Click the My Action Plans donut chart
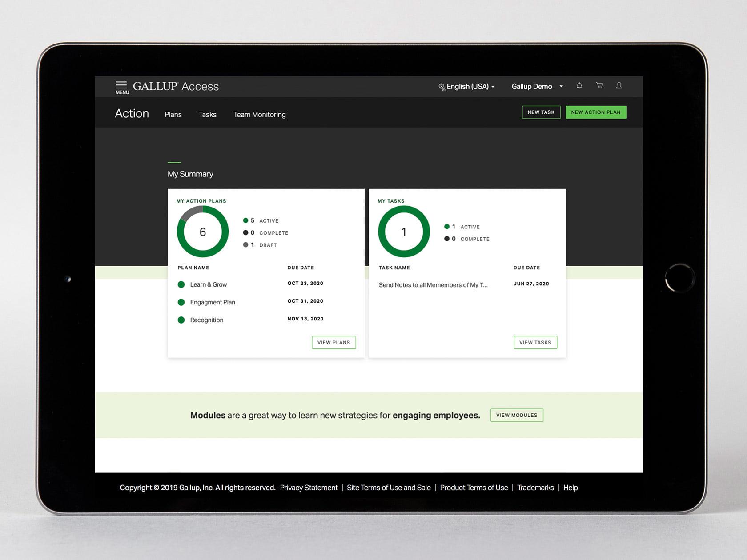The image size is (747, 560). click(x=202, y=232)
